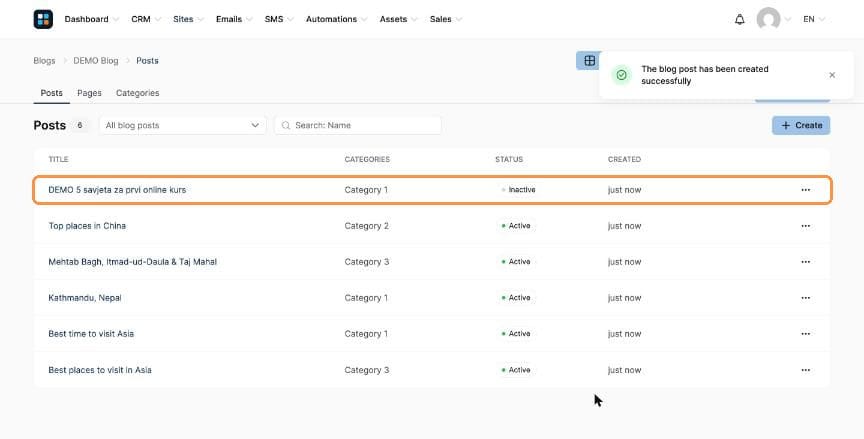The image size is (864, 439).
Task: Open options menu for Mehtab Bagh post
Action: pos(806,262)
